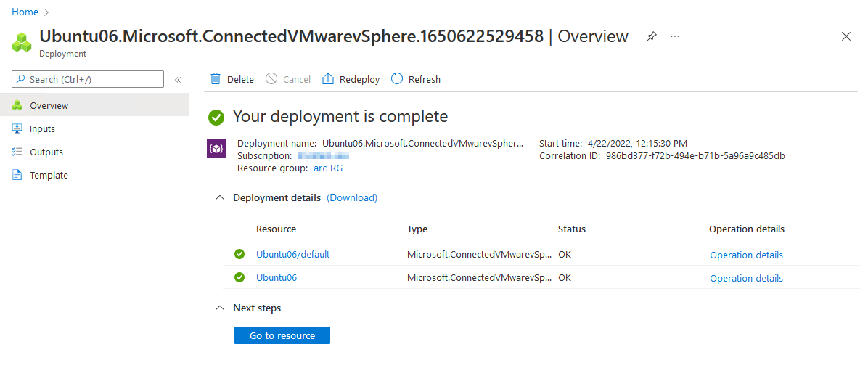The height and width of the screenshot is (368, 868).
Task: Click the deployment complete green checkmark
Action: [216, 117]
